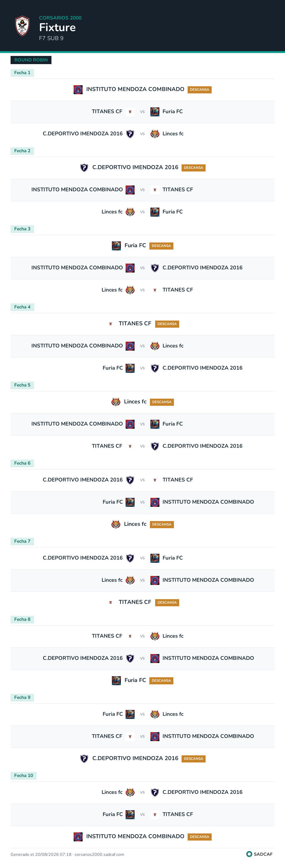The height and width of the screenshot is (868, 285).
Task: Click the CORSARIOS 2000 header text
Action: (60, 18)
